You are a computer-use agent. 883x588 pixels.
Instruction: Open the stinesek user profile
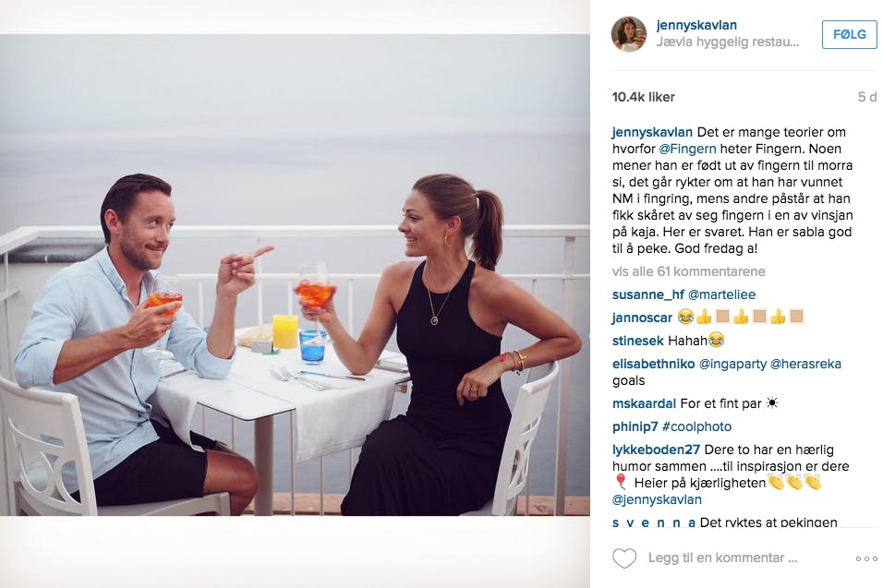point(638,341)
